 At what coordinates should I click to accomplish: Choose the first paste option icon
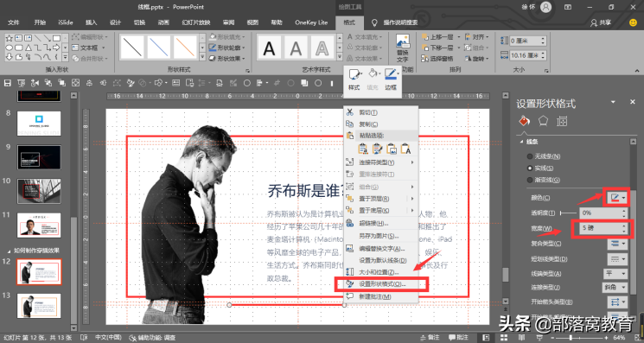363,149
